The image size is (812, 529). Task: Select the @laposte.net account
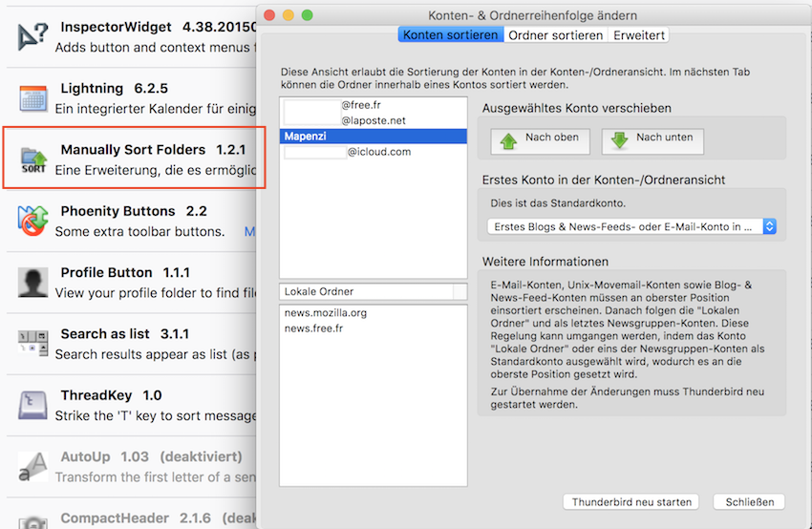(373, 120)
